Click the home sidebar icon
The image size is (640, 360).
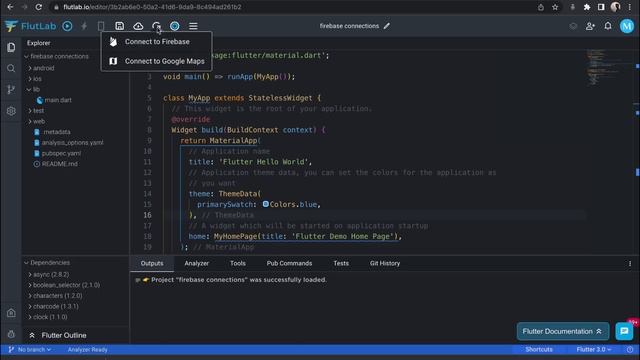(11, 313)
